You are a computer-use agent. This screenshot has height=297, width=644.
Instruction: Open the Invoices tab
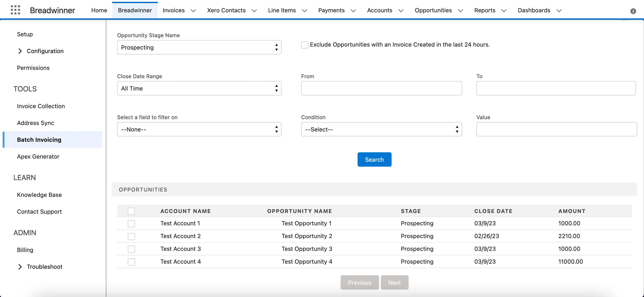point(173,10)
